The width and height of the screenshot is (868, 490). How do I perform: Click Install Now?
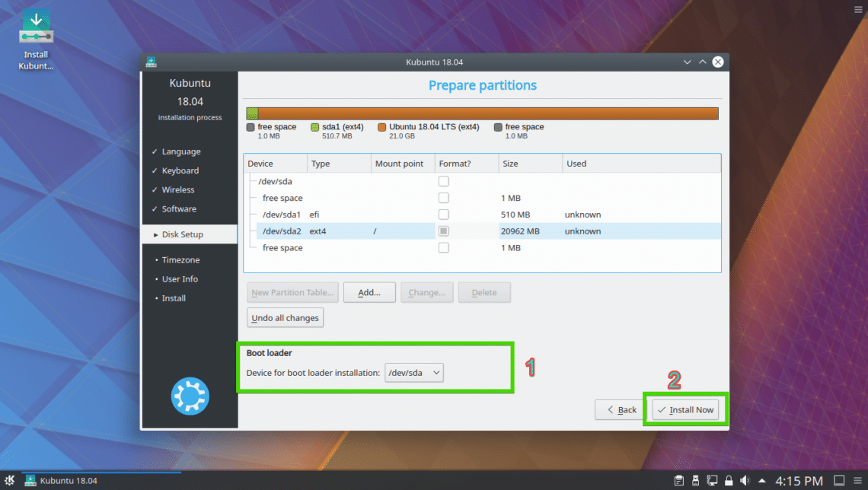685,410
